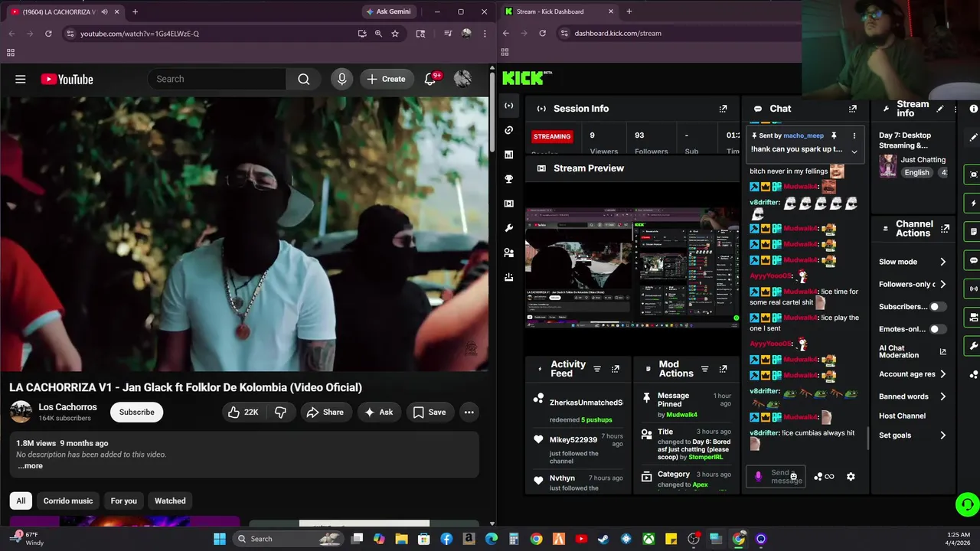Open more actions menu under video
This screenshot has height=551, width=980.
tap(469, 412)
